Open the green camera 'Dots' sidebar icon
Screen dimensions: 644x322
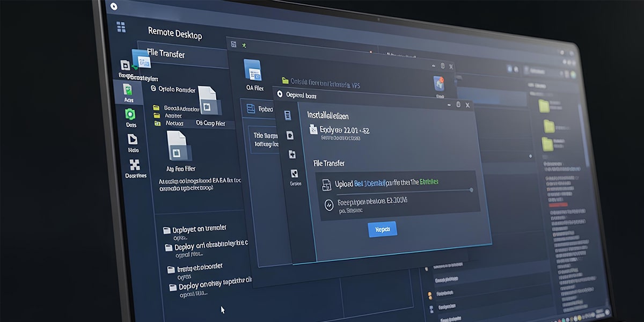(x=130, y=114)
